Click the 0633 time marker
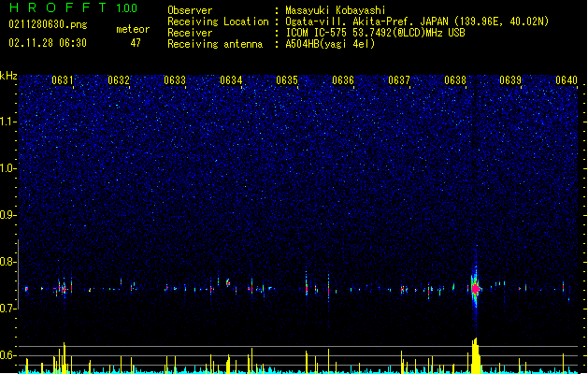The width and height of the screenshot is (588, 374). (x=175, y=80)
